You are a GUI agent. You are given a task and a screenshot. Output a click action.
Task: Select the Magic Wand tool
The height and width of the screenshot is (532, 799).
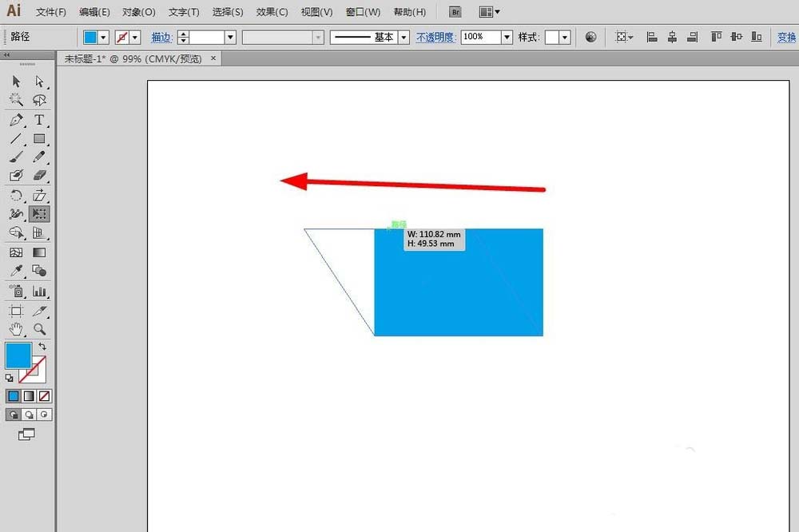coord(16,99)
